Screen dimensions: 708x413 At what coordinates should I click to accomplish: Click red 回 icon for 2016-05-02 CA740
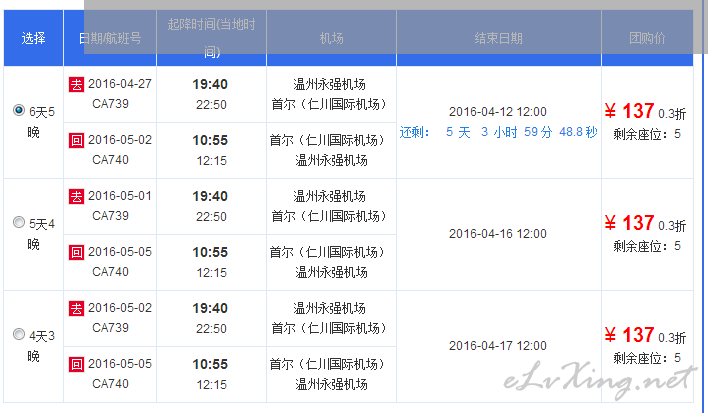tap(76, 140)
